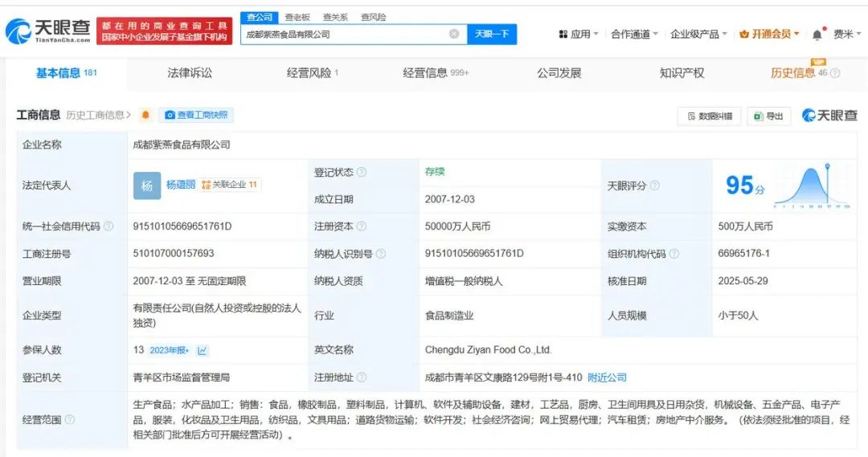This screenshot has width=868, height=457.
Task: Open help icon next to 天眼评分
Action: tap(654, 186)
